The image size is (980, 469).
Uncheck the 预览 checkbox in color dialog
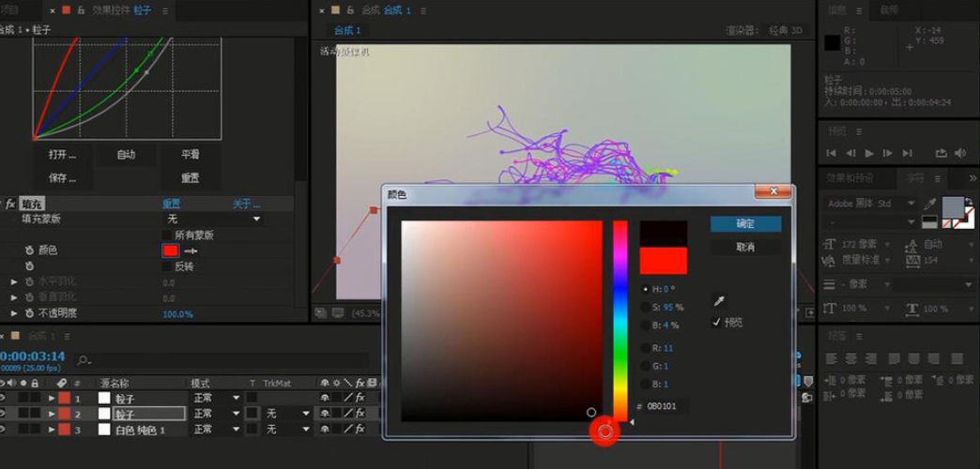[x=717, y=322]
